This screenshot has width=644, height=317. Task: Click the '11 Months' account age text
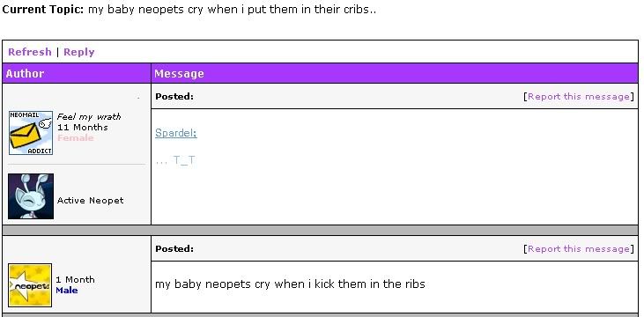[x=83, y=128]
